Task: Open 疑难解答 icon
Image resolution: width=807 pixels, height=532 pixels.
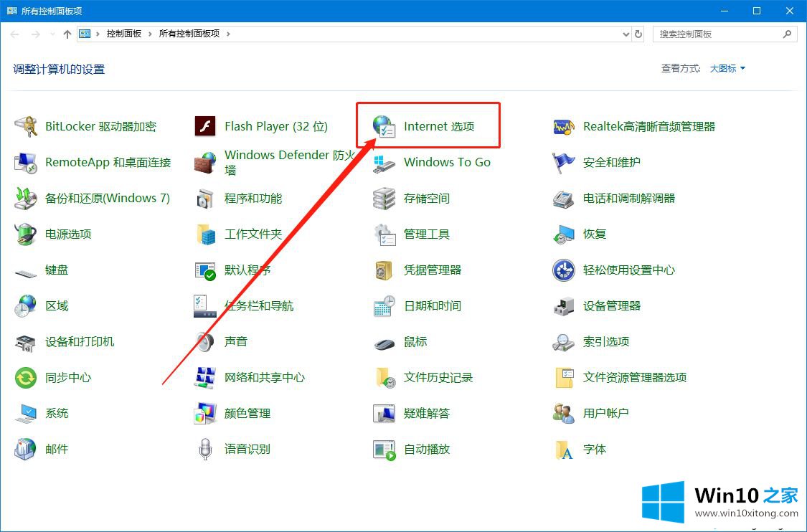Action: pos(384,414)
